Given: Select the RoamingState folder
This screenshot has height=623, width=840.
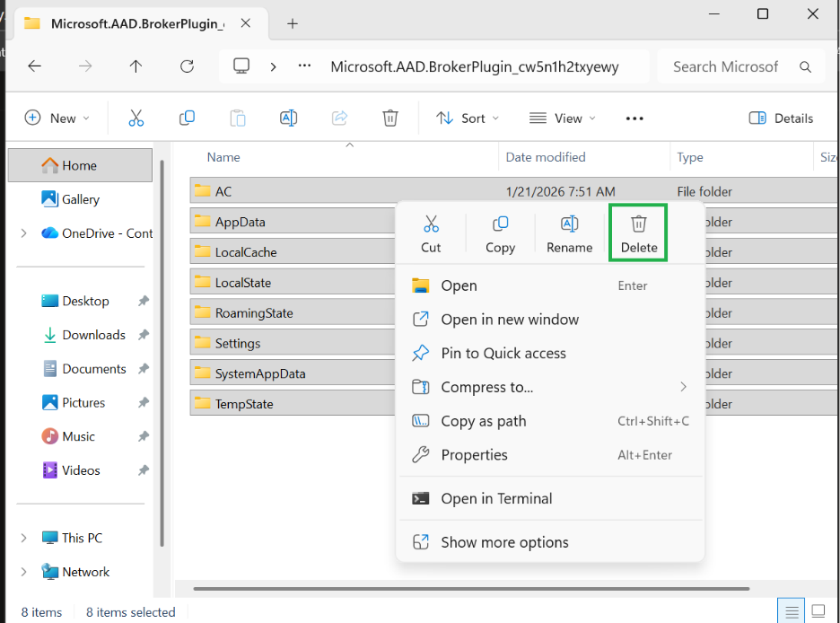Looking at the screenshot, I should (293, 312).
